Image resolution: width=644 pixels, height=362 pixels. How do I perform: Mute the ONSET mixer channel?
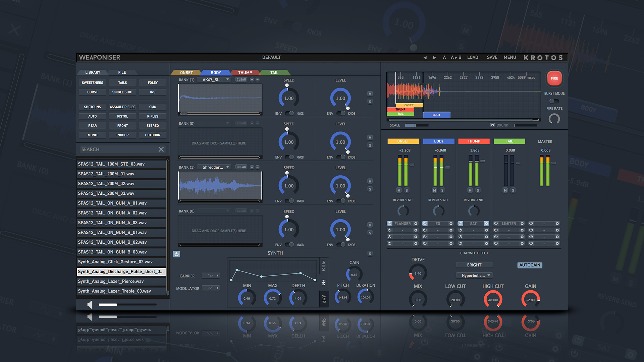(399, 190)
